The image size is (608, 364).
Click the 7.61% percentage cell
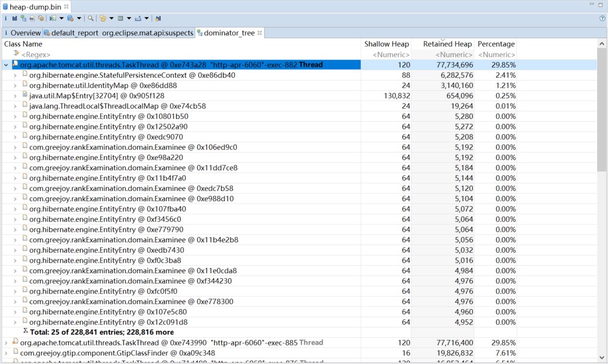(506, 353)
